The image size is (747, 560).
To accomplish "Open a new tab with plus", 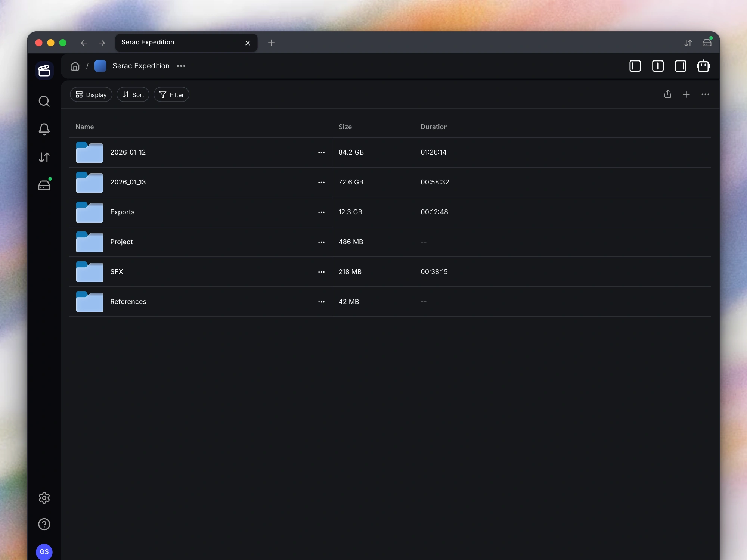I will click(x=271, y=43).
